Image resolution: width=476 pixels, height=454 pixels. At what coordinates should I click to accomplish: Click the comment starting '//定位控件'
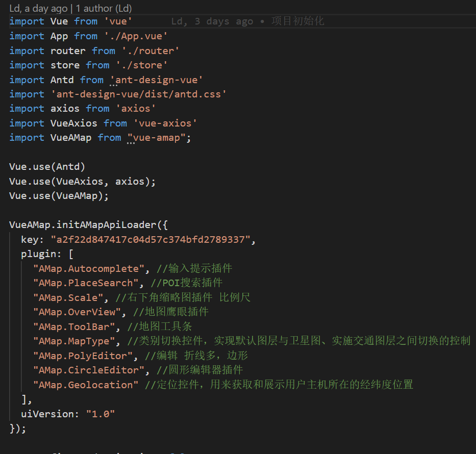(x=279, y=385)
